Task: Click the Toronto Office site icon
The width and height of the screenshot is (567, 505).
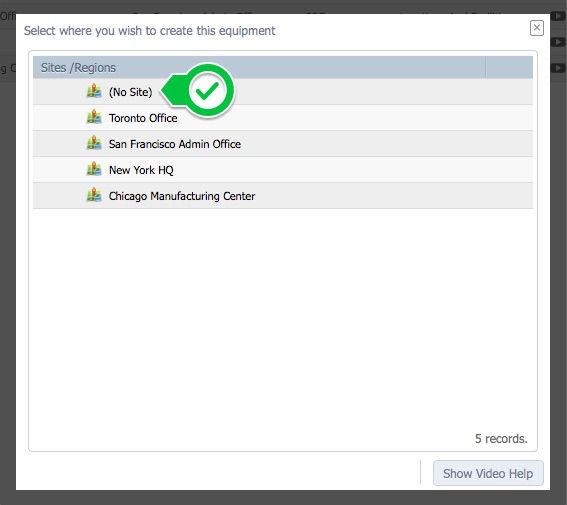Action: 94,117
